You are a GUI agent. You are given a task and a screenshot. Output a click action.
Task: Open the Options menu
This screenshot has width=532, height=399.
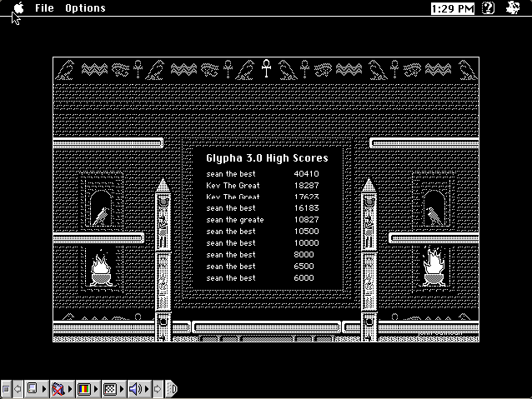(85, 7)
